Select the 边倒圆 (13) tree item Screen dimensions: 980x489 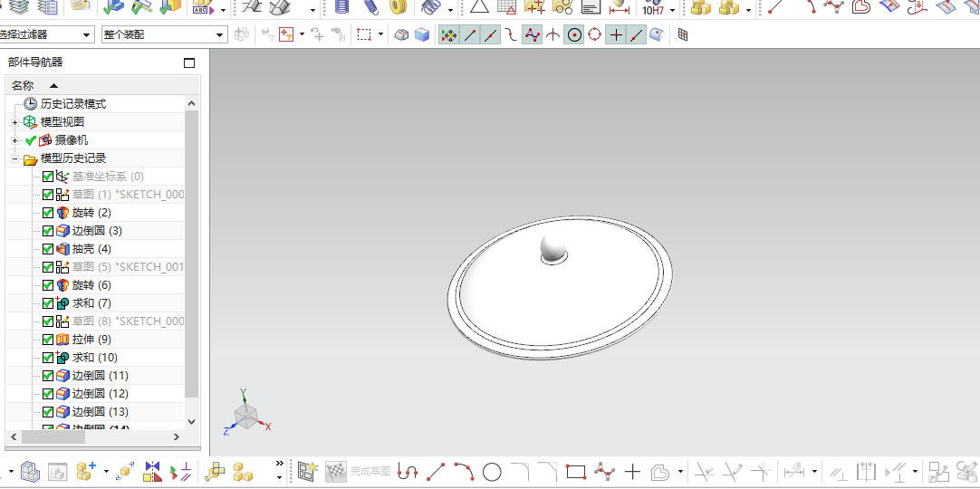(x=100, y=412)
